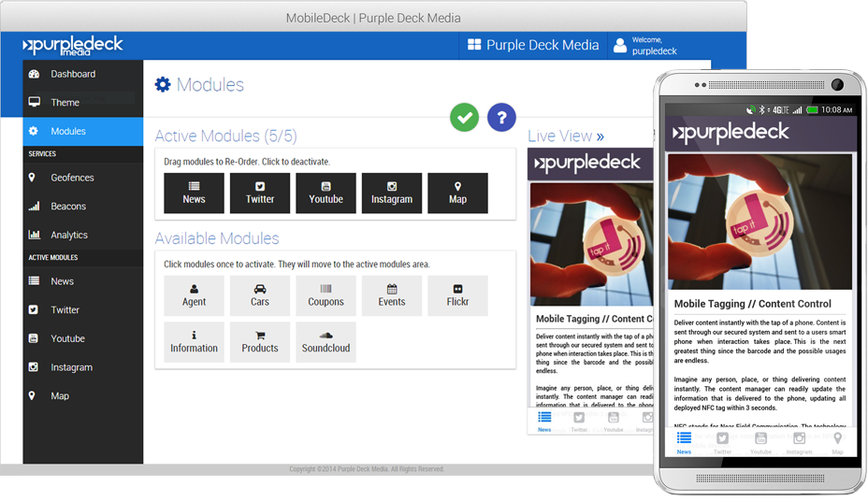868x501 pixels.
Task: Tap Map tab on the phone mockup
Action: [837, 443]
